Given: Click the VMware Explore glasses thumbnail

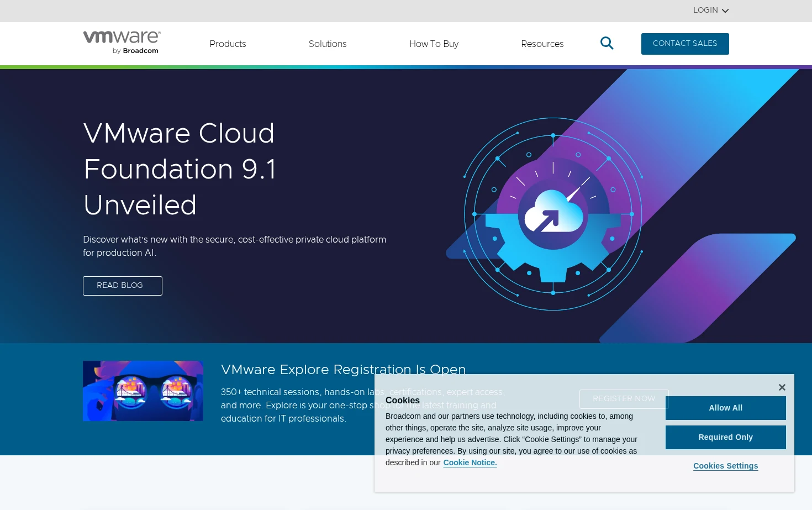Looking at the screenshot, I should point(143,391).
